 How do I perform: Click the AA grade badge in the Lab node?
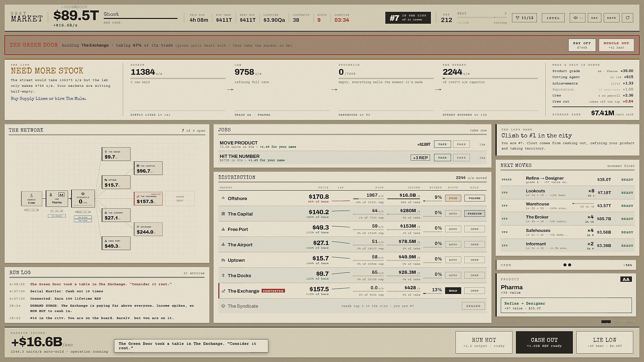(x=61, y=194)
